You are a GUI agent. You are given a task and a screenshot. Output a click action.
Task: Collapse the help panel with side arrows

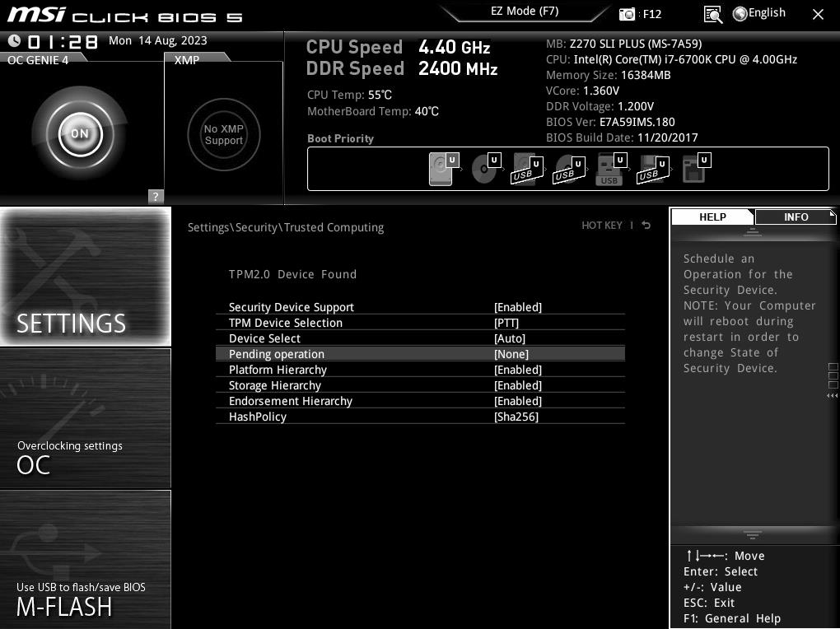point(832,395)
